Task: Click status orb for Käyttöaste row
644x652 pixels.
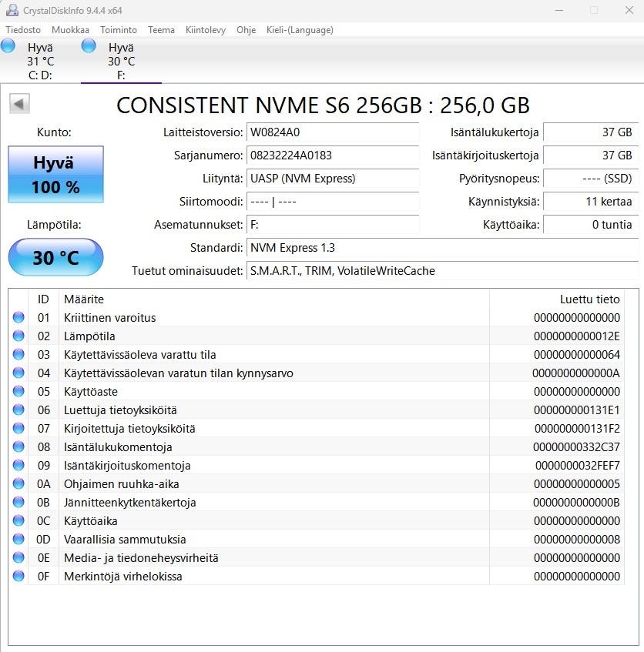Action: click(x=18, y=392)
